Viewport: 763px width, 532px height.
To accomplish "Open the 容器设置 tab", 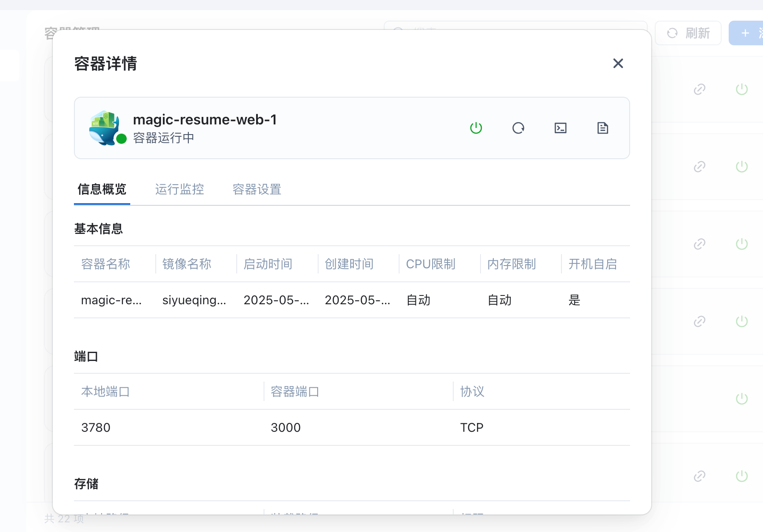I will point(257,189).
